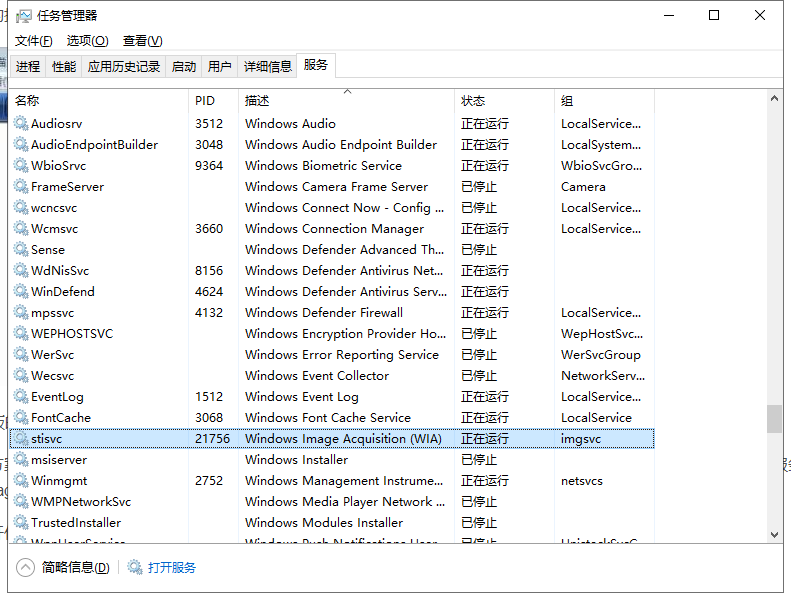Click the gear icon beside Sense
Viewport: 791px width, 600px height.
click(21, 249)
